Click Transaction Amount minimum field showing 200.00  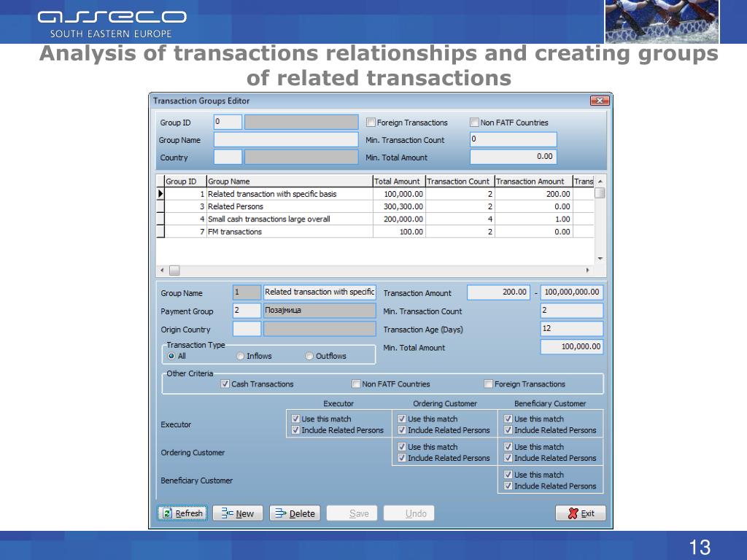pyautogui.click(x=498, y=292)
